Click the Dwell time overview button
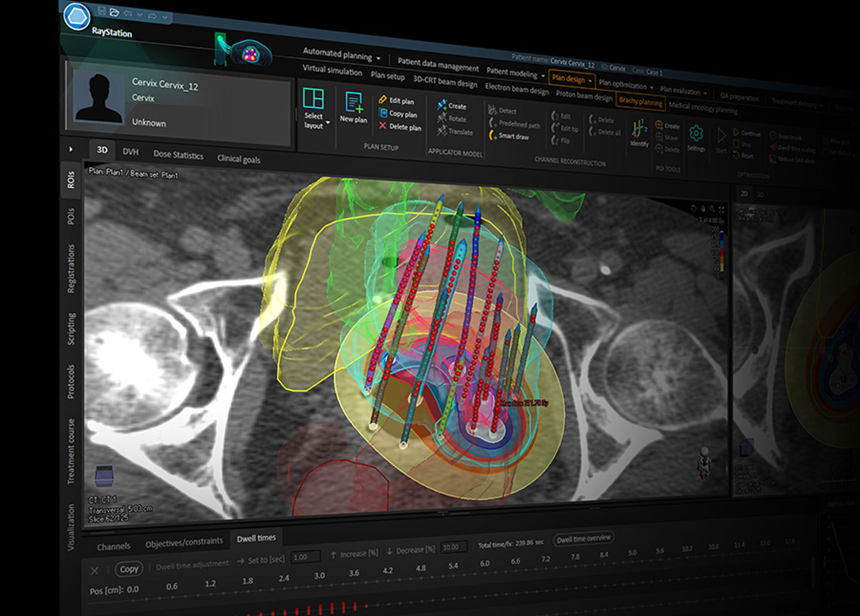Screen dimensions: 860x616 (x=583, y=538)
